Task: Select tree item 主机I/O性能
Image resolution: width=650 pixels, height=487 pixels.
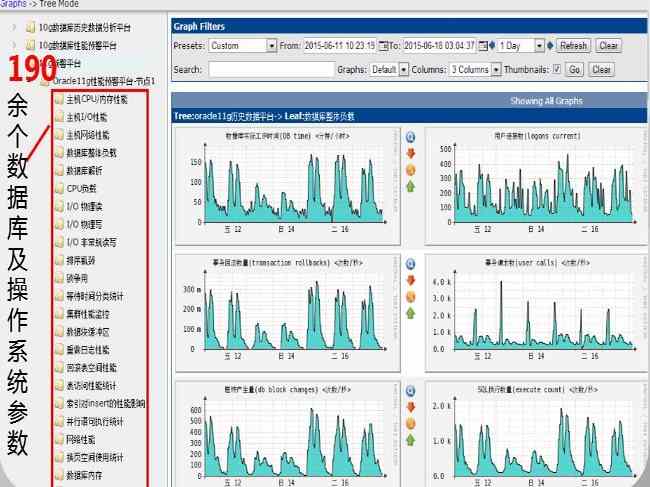Action: pyautogui.click(x=87, y=117)
